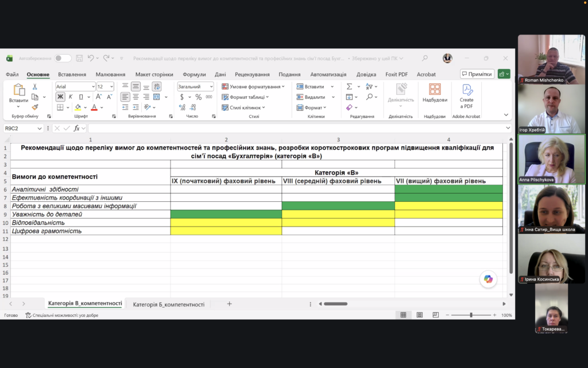Click the comma style 000 icon

pyautogui.click(x=209, y=97)
